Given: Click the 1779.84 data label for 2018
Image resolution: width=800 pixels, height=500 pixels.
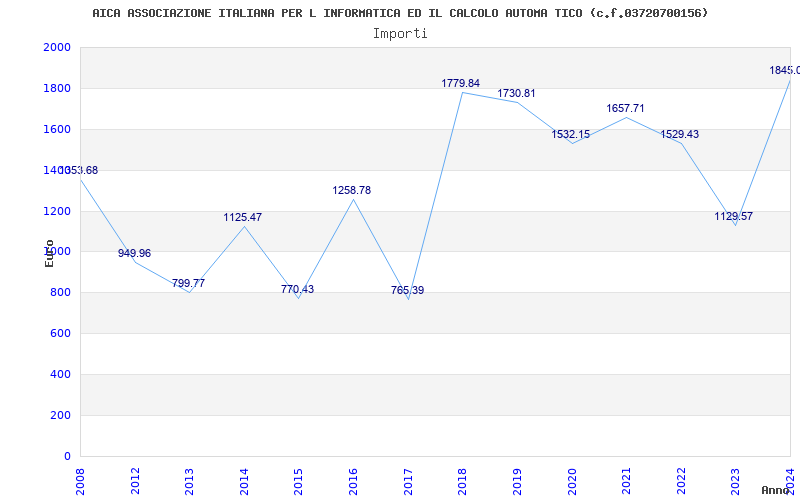Looking at the screenshot, I should 460,83.
